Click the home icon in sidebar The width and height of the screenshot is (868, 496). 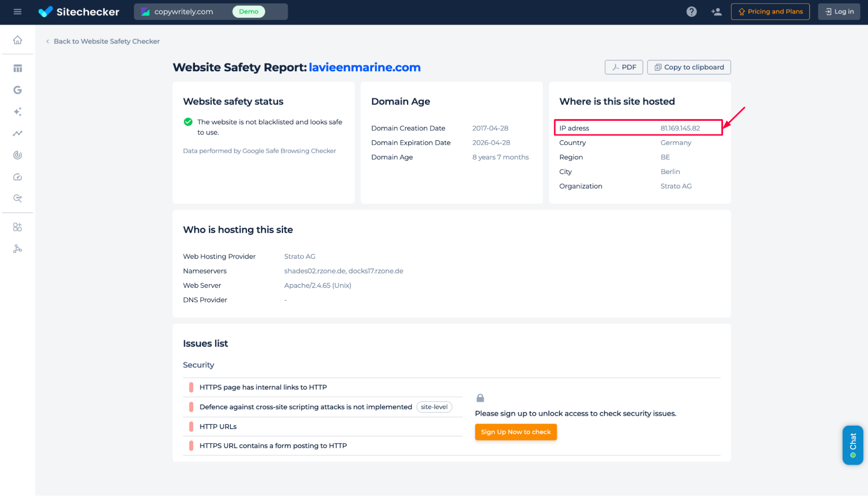click(x=17, y=40)
